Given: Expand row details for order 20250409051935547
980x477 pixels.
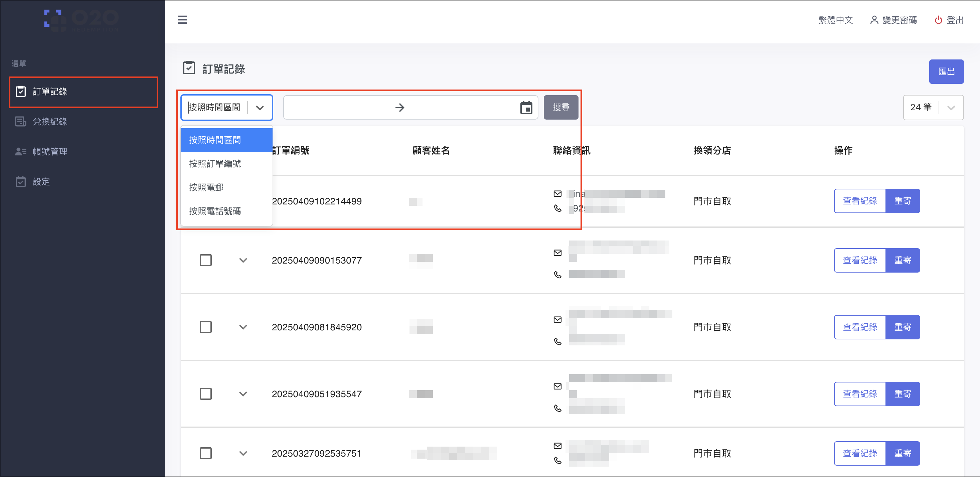Looking at the screenshot, I should pos(243,394).
